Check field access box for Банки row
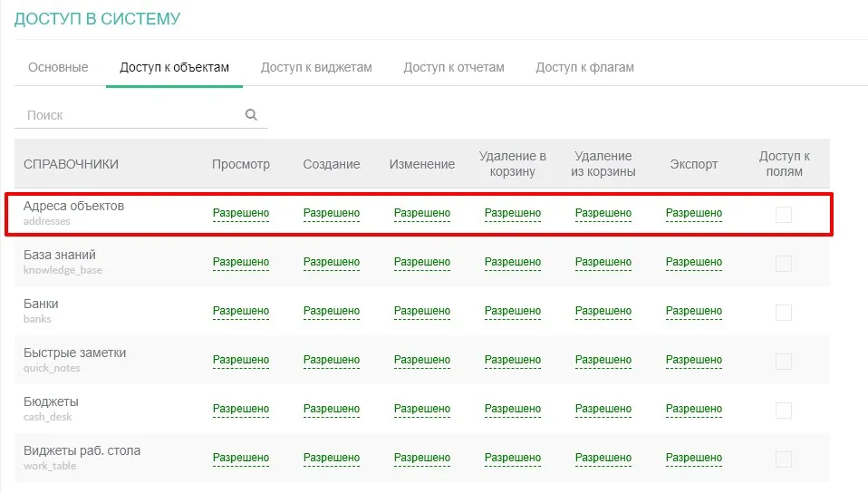Screen dimensions: 868x493 pos(783,312)
